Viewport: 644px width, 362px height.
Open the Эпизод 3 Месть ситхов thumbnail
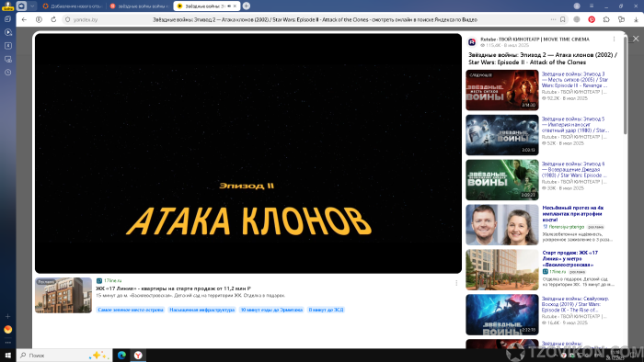[502, 90]
